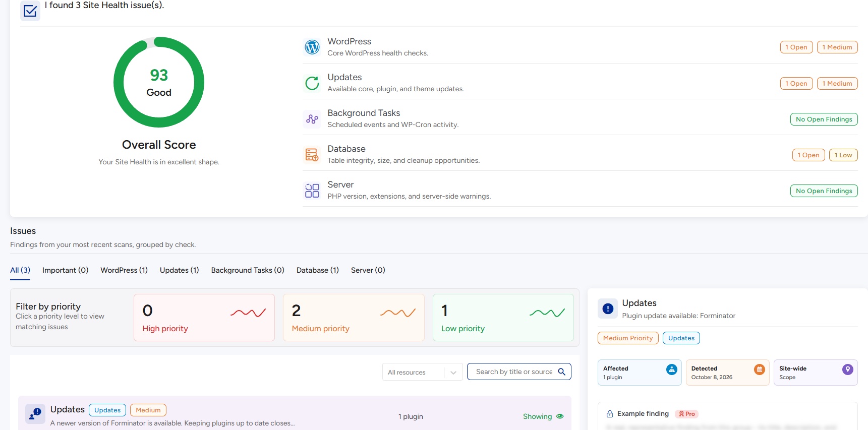This screenshot has width=868, height=430.
Task: Click the Updates detail panel alert icon
Action: click(x=608, y=309)
